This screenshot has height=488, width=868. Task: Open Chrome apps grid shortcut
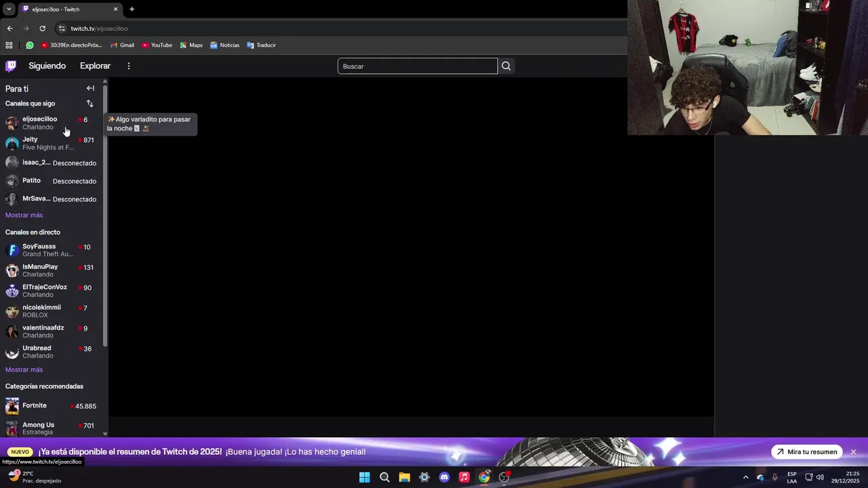pyautogui.click(x=9, y=45)
